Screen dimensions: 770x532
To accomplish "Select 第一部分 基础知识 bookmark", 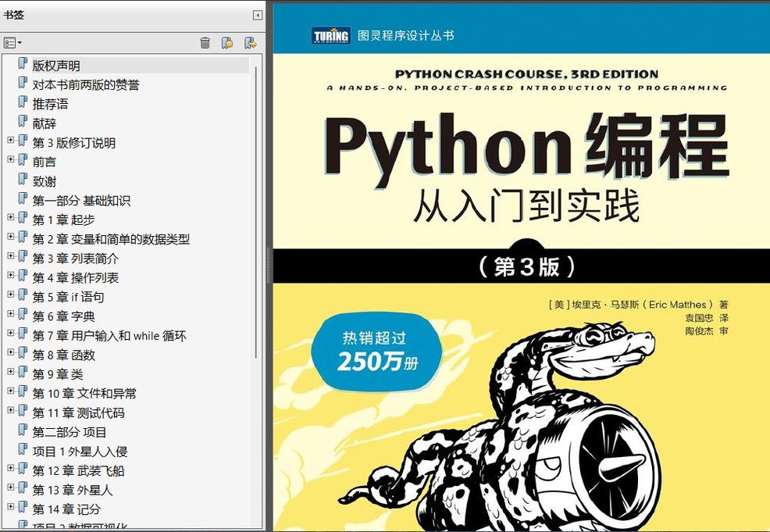I will click(83, 200).
